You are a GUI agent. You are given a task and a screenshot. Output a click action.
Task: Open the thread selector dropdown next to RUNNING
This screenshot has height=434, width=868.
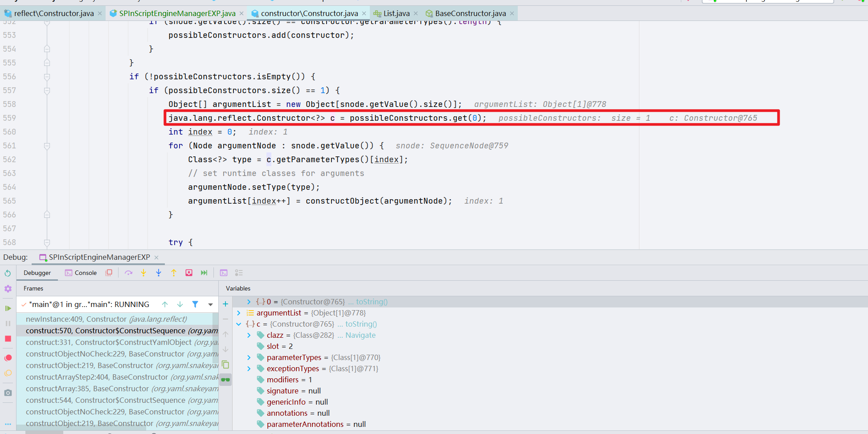210,304
